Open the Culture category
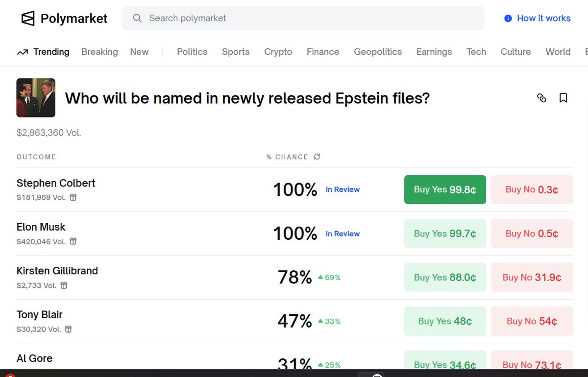 click(x=515, y=52)
